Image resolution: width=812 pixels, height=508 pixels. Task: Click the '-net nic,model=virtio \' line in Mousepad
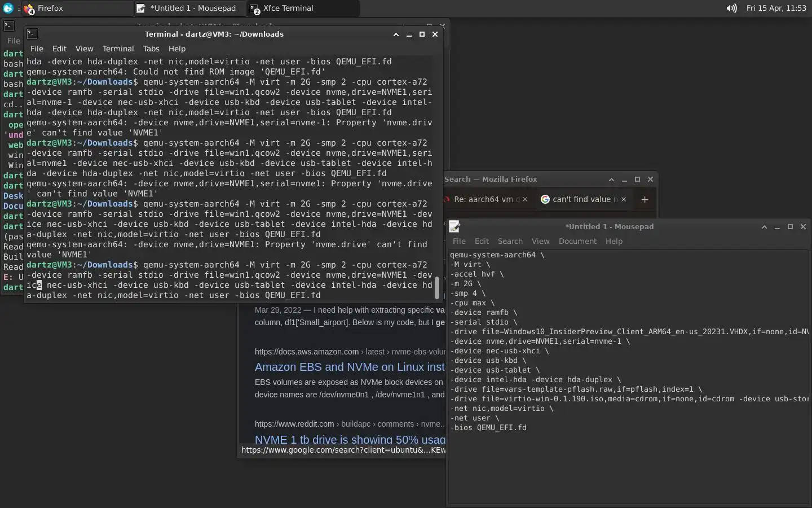501,408
